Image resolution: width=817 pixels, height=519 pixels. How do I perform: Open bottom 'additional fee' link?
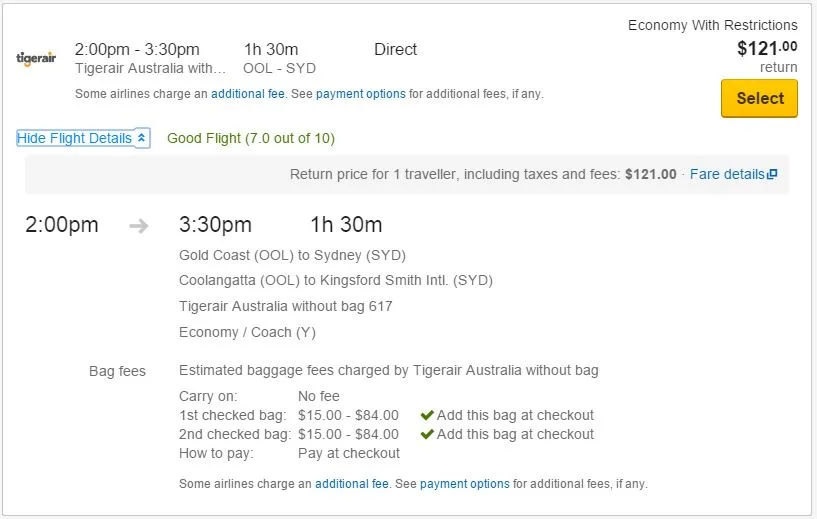tap(352, 484)
